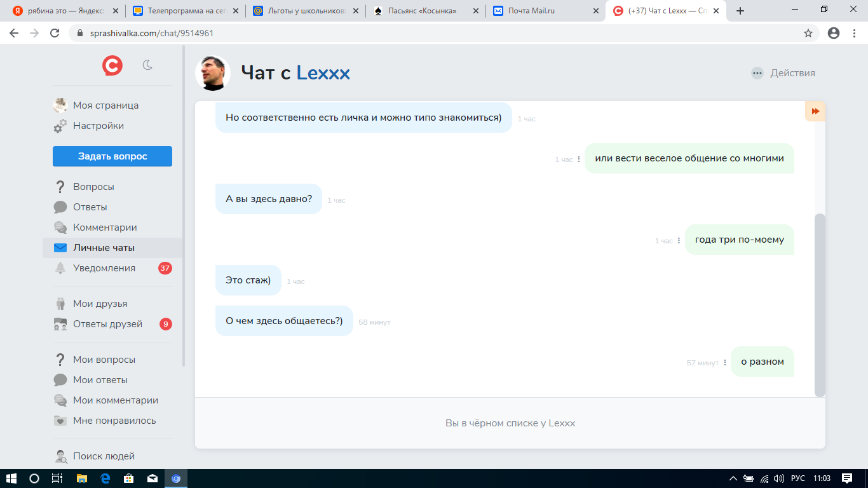
Task: Open options for message 'о разном'
Action: click(725, 363)
